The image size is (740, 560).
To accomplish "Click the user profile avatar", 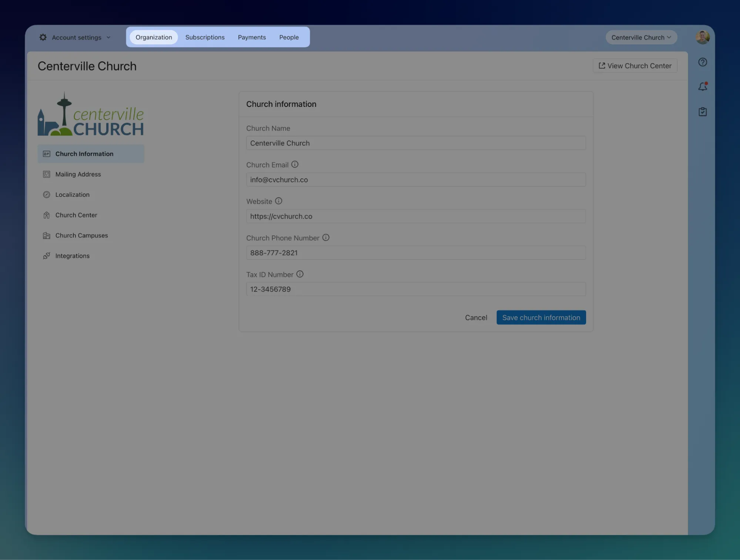I will 702,37.
